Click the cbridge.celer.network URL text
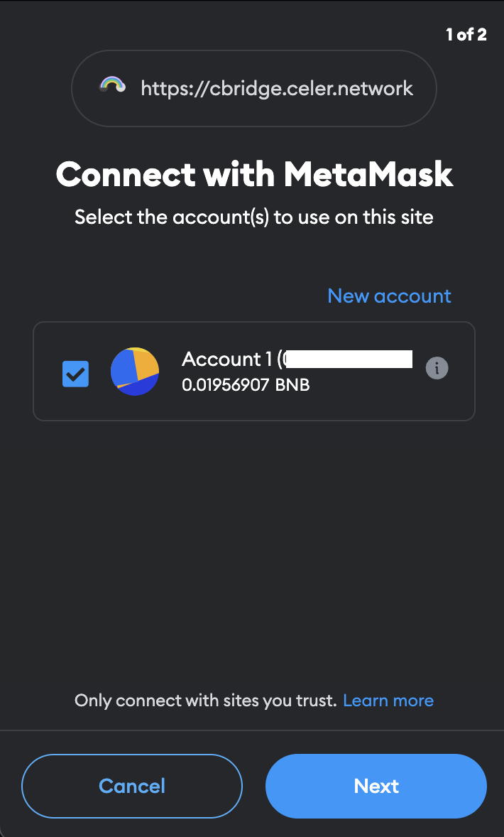The width and height of the screenshot is (504, 837). (277, 88)
